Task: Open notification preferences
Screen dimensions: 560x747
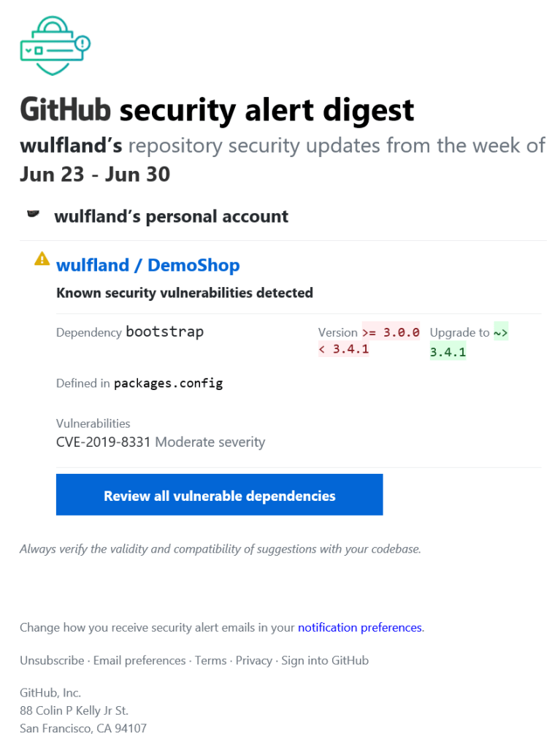Action: pyautogui.click(x=359, y=627)
